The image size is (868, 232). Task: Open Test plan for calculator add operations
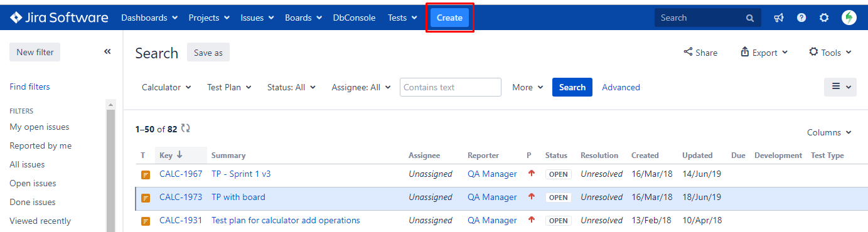pos(286,220)
